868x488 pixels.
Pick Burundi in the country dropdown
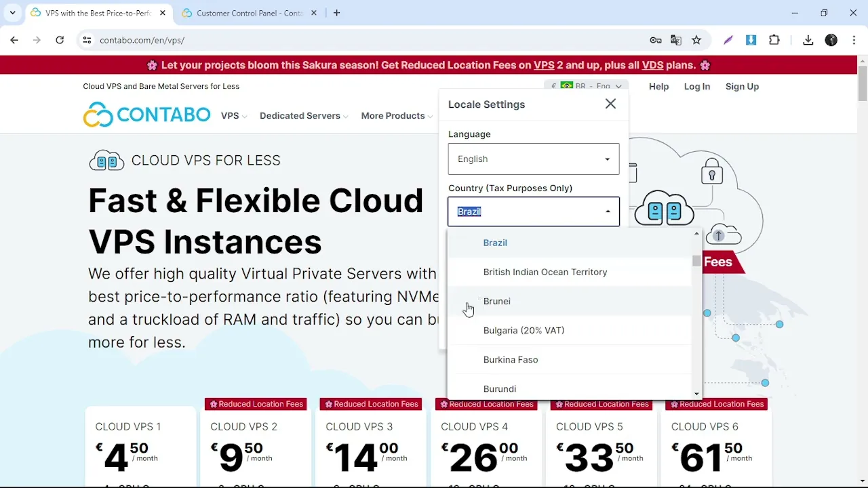[570, 388]
